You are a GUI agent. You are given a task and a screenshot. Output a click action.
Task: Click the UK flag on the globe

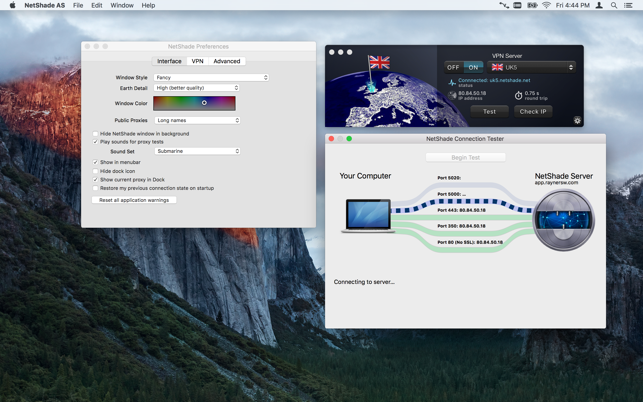[x=379, y=62]
